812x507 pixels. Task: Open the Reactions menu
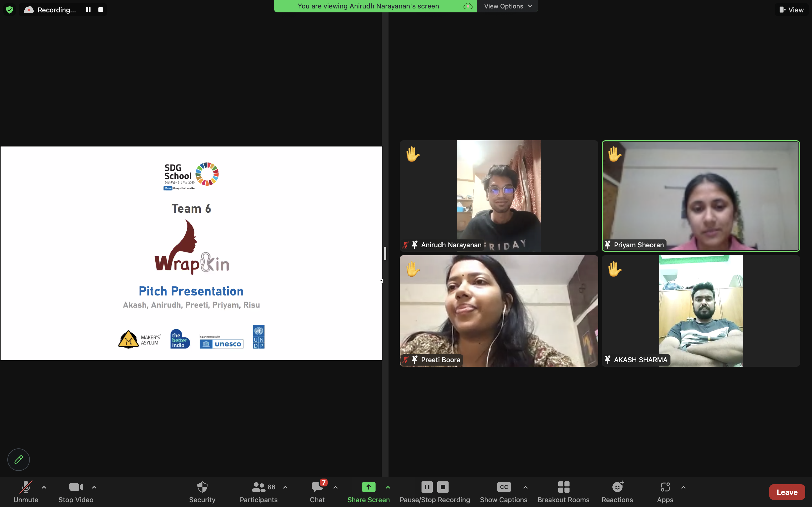pos(617,492)
